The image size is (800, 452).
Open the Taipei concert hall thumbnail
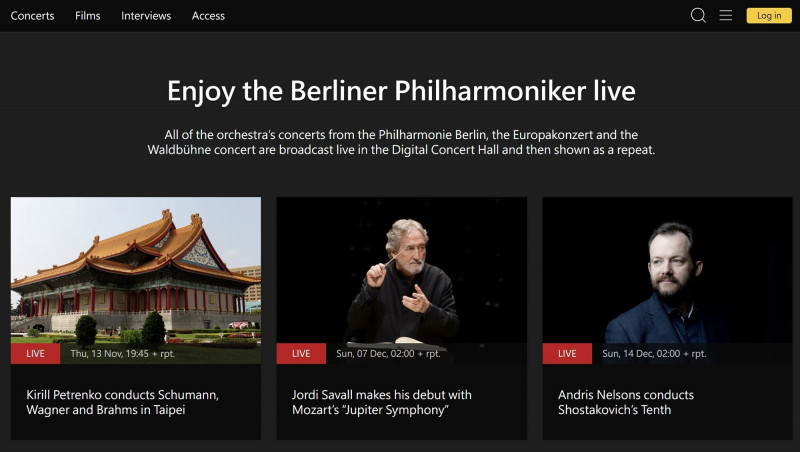click(x=136, y=270)
